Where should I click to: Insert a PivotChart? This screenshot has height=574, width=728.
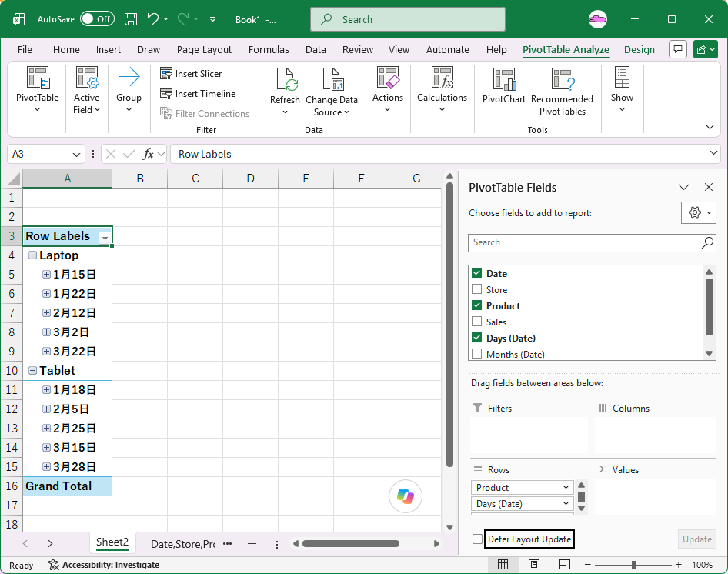click(504, 86)
